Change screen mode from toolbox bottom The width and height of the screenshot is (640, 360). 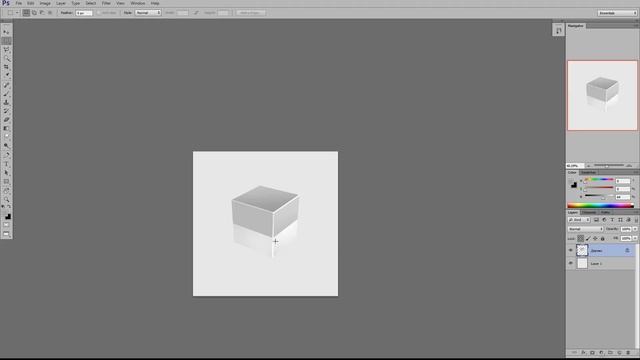pos(6,234)
